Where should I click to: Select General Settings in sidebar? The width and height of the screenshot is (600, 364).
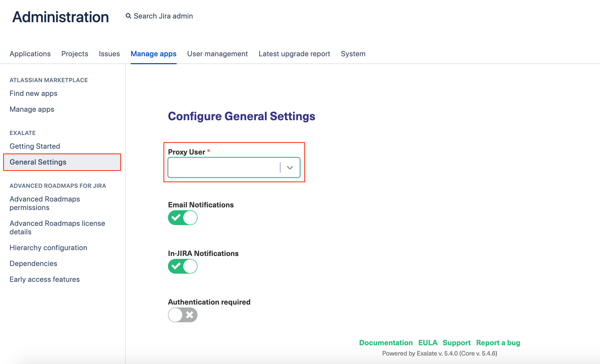click(38, 162)
